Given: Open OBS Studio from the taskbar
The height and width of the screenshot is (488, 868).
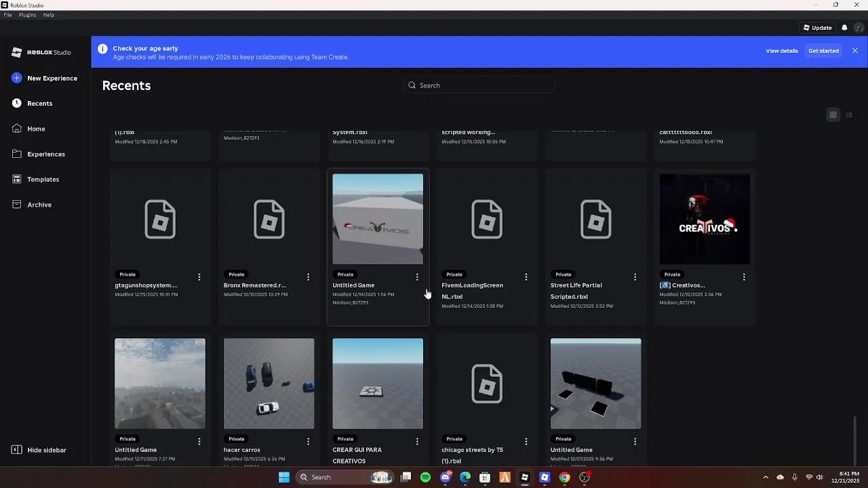Looking at the screenshot, I should point(585,477).
